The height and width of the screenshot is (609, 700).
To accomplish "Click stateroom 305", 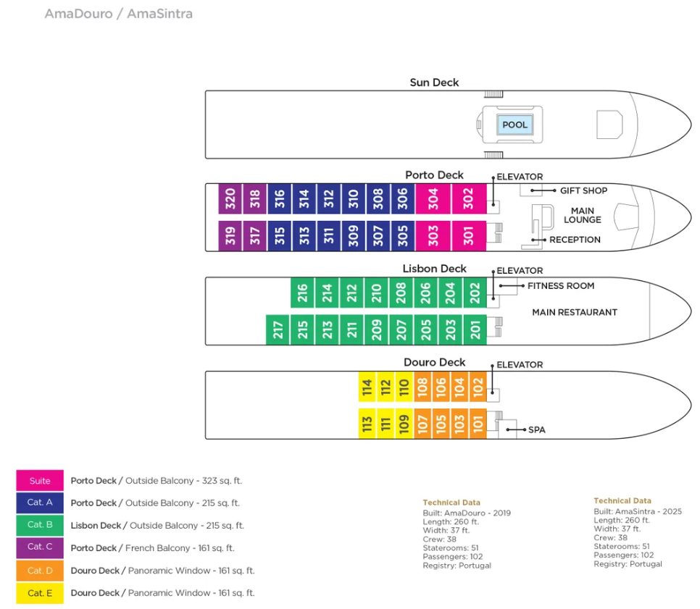I will (x=403, y=235).
